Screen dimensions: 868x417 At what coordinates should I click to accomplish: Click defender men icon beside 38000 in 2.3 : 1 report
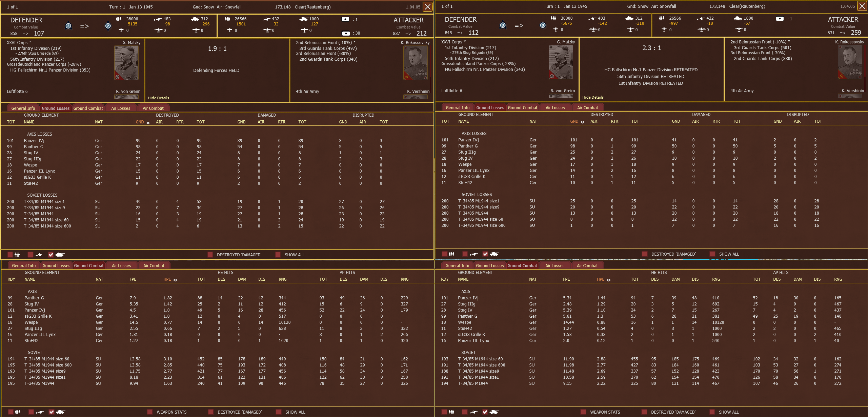click(x=553, y=18)
